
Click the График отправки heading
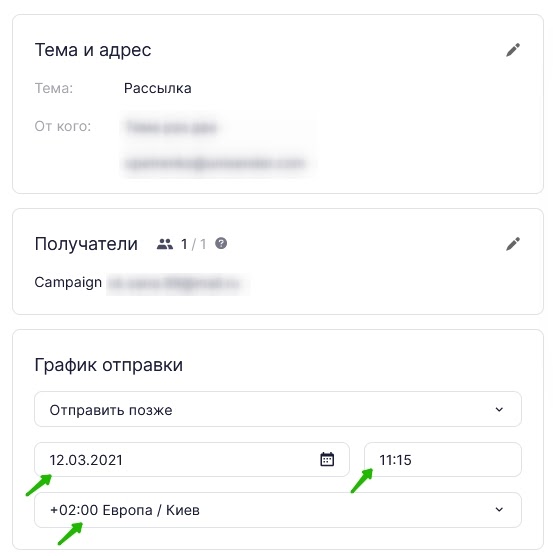click(109, 365)
